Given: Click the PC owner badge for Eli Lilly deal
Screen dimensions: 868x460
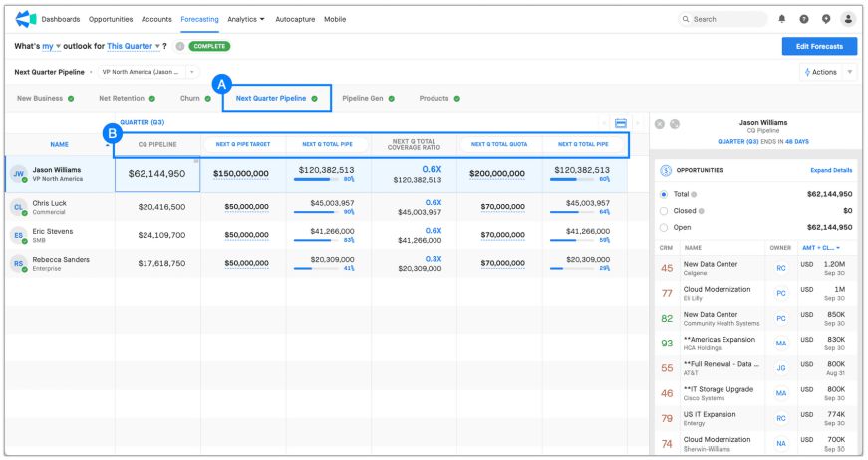Looking at the screenshot, I should (780, 293).
